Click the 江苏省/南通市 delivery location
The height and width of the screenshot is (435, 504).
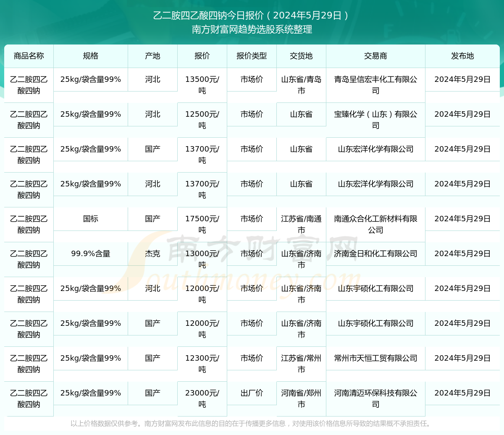[301, 225]
